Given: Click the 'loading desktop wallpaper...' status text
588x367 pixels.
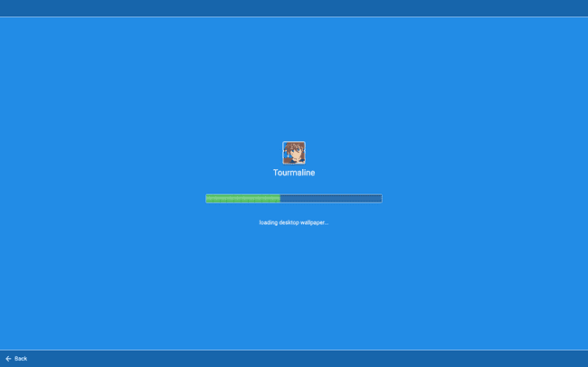Looking at the screenshot, I should point(294,222).
